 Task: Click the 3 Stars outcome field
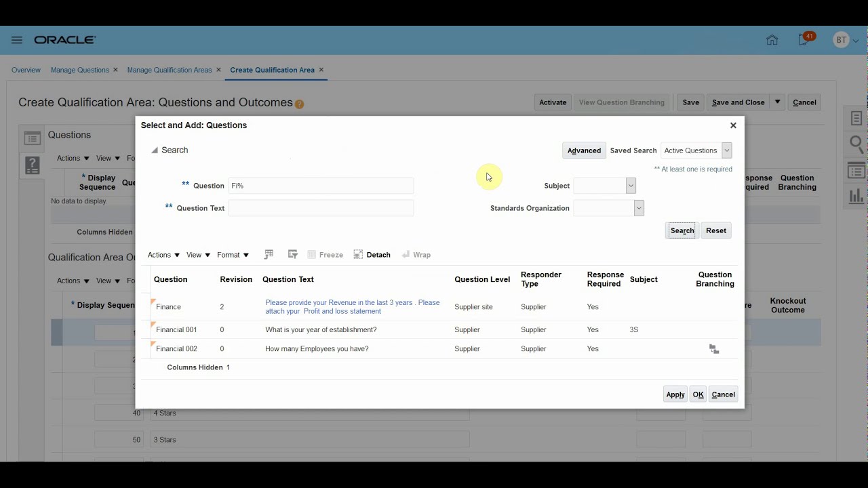(x=310, y=440)
